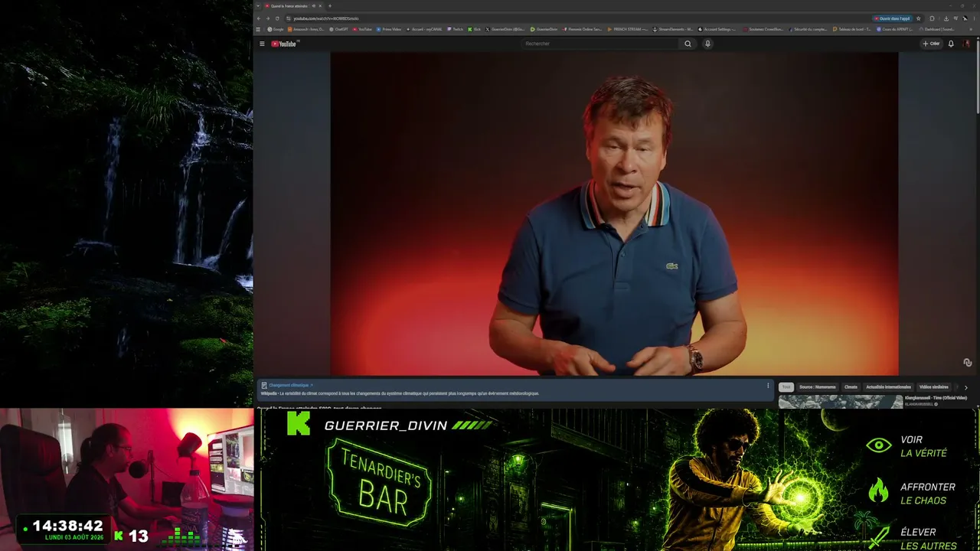Image resolution: width=980 pixels, height=551 pixels.
Task: Click the Créer button on YouTube
Action: pos(931,44)
